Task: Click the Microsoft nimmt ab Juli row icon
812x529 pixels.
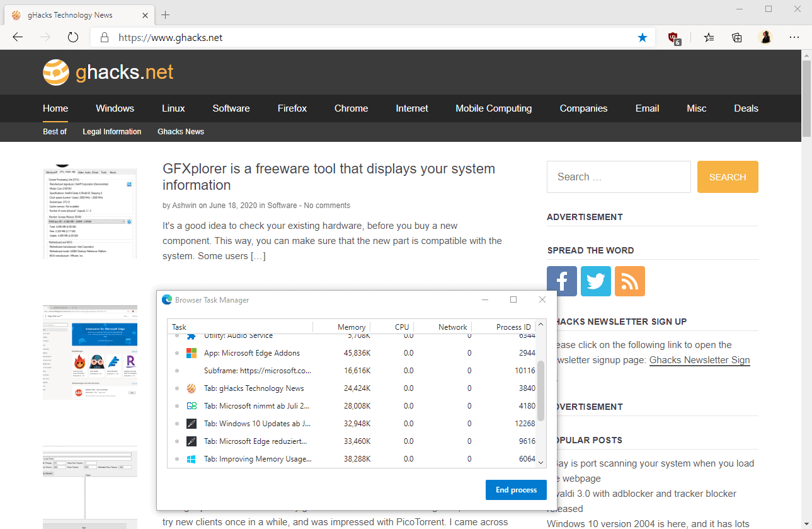Action: coord(192,406)
